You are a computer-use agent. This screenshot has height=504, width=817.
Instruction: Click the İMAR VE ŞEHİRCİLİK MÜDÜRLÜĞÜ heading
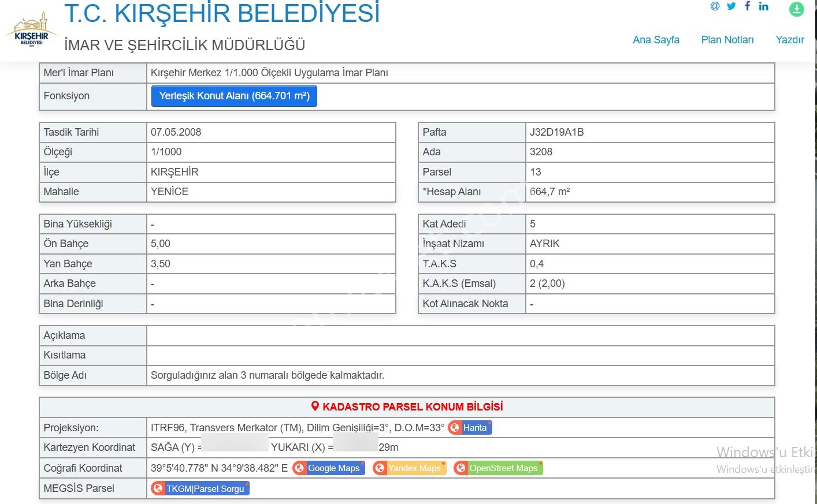[x=184, y=45]
